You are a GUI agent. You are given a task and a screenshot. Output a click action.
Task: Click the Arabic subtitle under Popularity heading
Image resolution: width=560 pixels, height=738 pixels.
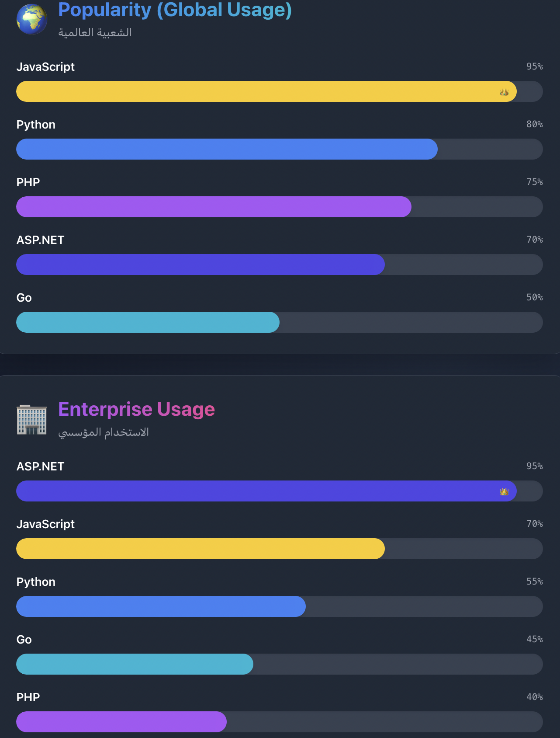pyautogui.click(x=95, y=33)
